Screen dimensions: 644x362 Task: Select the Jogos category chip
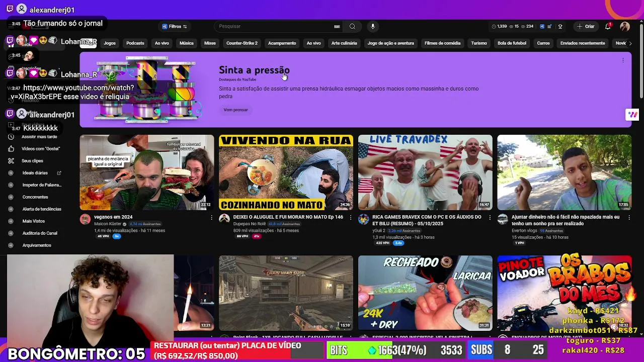pos(110,43)
